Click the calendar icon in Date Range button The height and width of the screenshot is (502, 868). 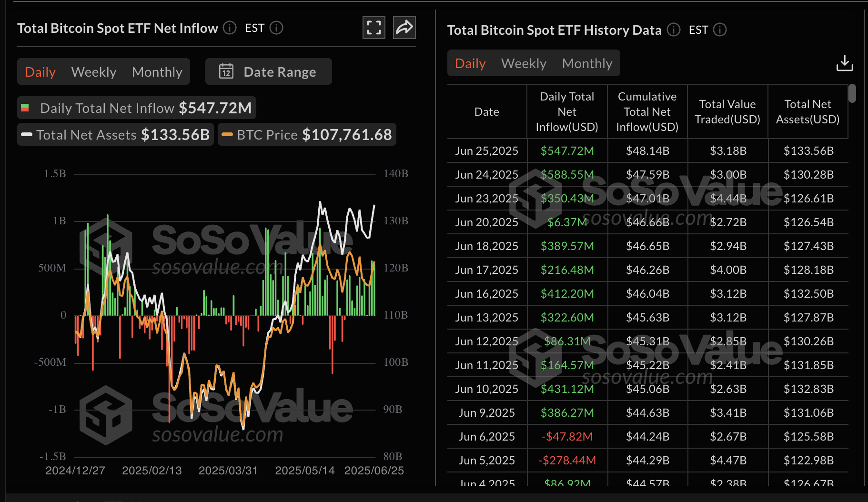tap(227, 71)
